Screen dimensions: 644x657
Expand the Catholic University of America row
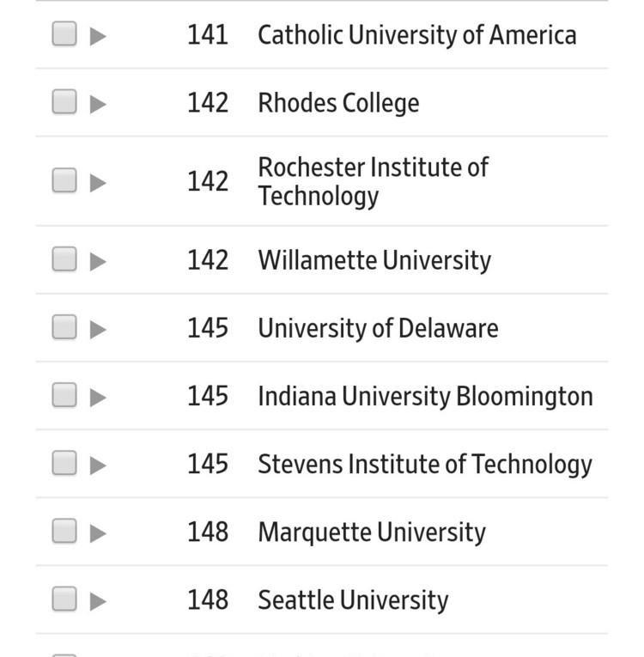(98, 36)
